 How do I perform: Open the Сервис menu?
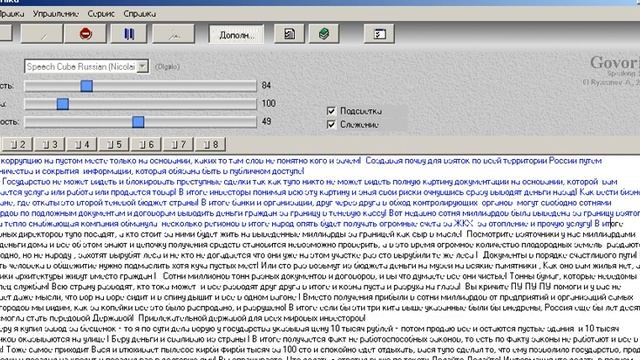(x=101, y=14)
